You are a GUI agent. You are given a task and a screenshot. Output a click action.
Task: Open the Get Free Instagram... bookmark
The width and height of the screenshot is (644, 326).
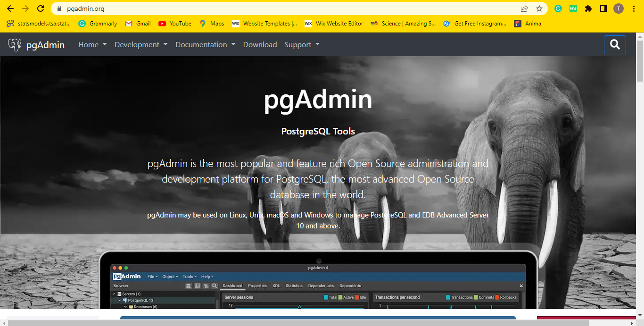[x=475, y=24]
